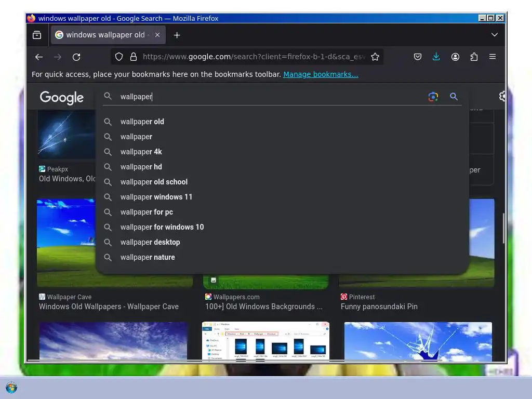Open Firefox View recent browsing icon
The width and height of the screenshot is (532, 399).
37,35
